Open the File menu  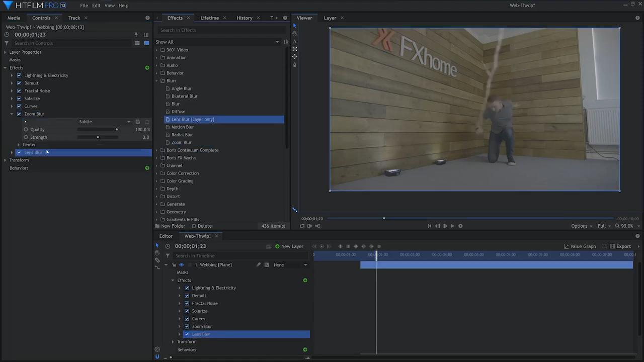coord(84,6)
